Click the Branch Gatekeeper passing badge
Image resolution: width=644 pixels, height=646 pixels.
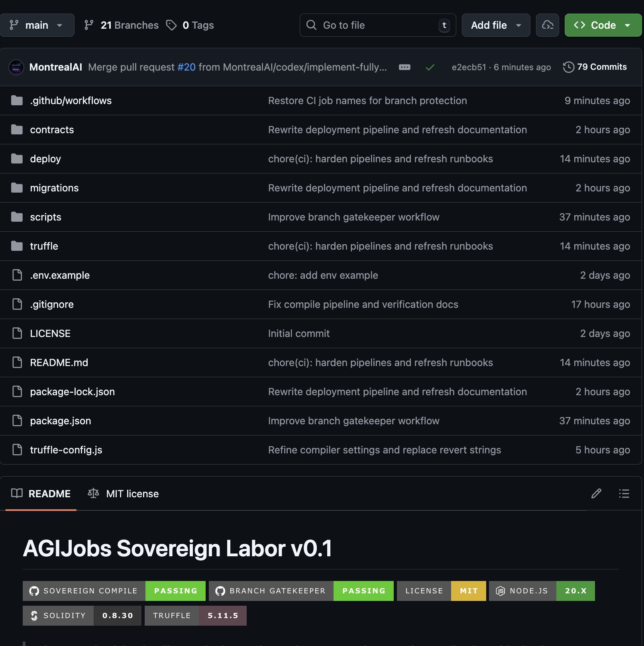pos(301,591)
